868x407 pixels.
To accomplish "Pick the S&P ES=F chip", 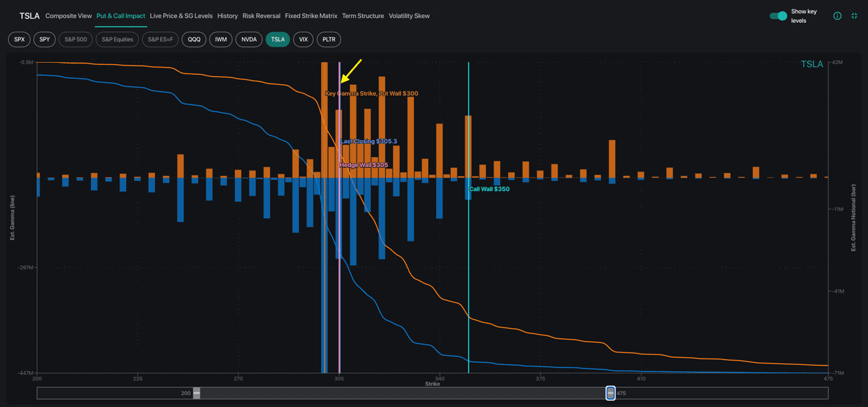I will pos(160,39).
